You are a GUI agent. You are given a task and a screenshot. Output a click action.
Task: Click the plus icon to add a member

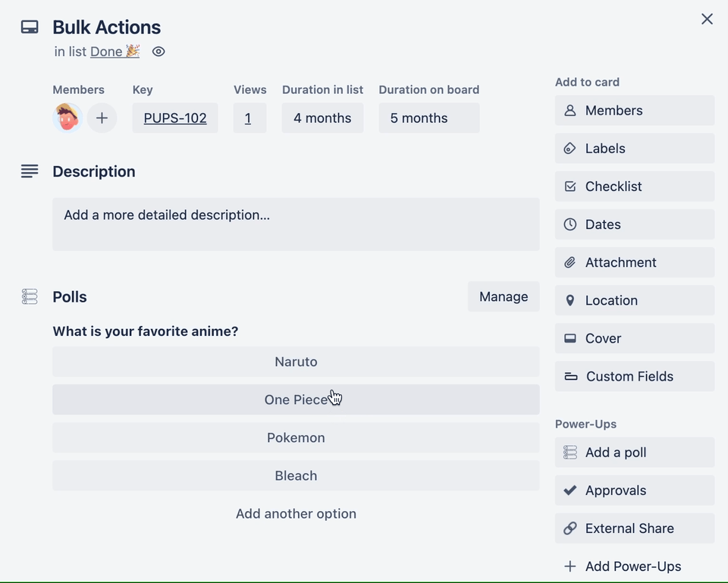click(x=102, y=118)
